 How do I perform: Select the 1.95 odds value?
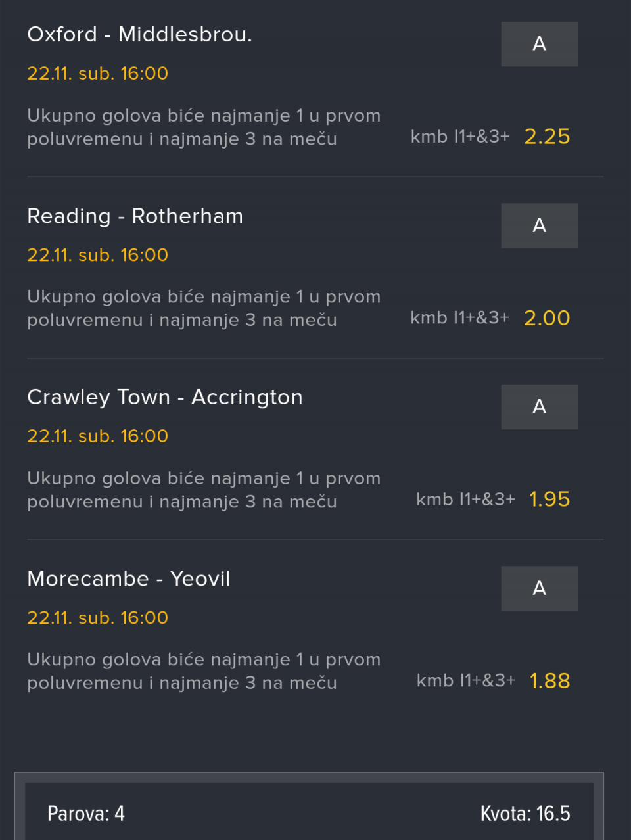[549, 500]
